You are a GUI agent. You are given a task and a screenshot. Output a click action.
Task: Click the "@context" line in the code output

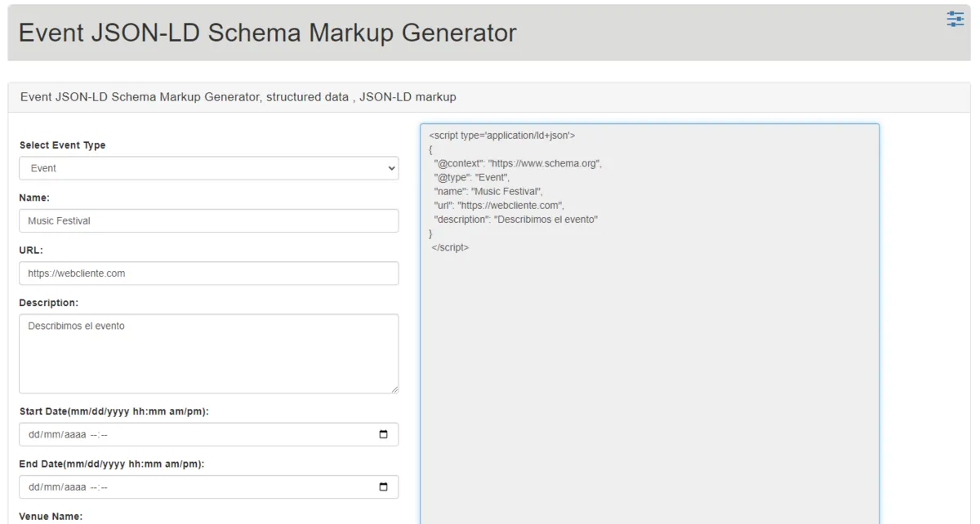518,163
